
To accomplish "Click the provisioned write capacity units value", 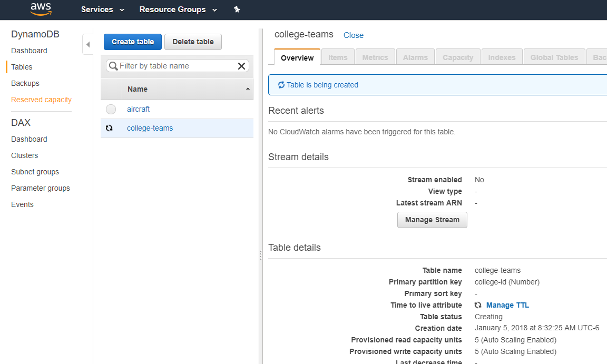I will click(x=516, y=352).
